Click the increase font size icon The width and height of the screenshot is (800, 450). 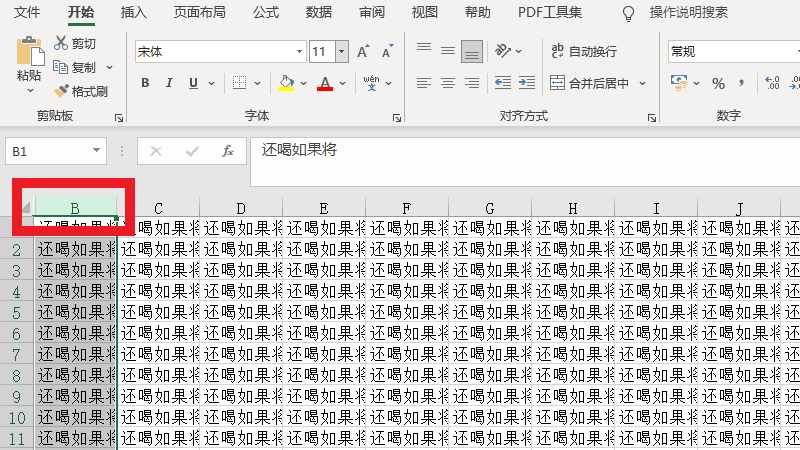pyautogui.click(x=363, y=51)
